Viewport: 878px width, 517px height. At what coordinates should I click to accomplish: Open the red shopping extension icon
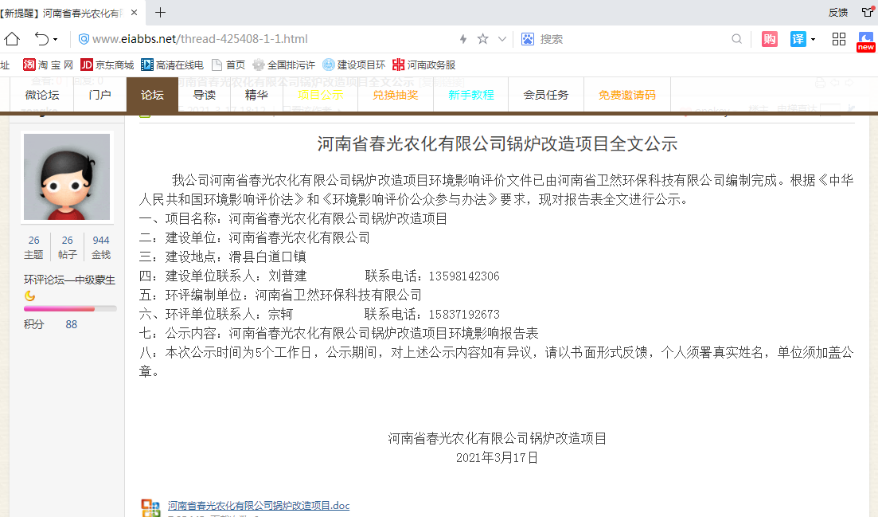pyautogui.click(x=769, y=39)
